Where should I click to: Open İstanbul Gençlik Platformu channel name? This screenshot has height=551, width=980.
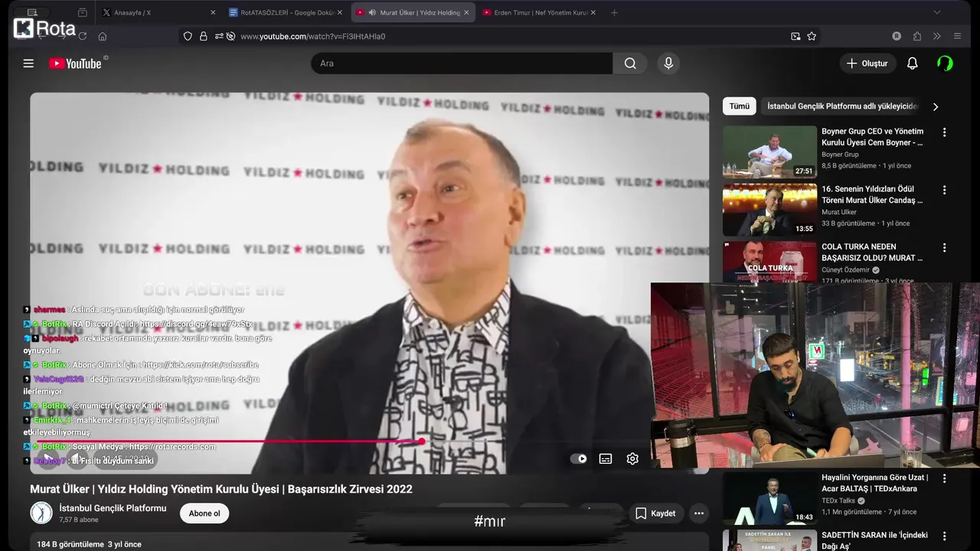pyautogui.click(x=113, y=508)
